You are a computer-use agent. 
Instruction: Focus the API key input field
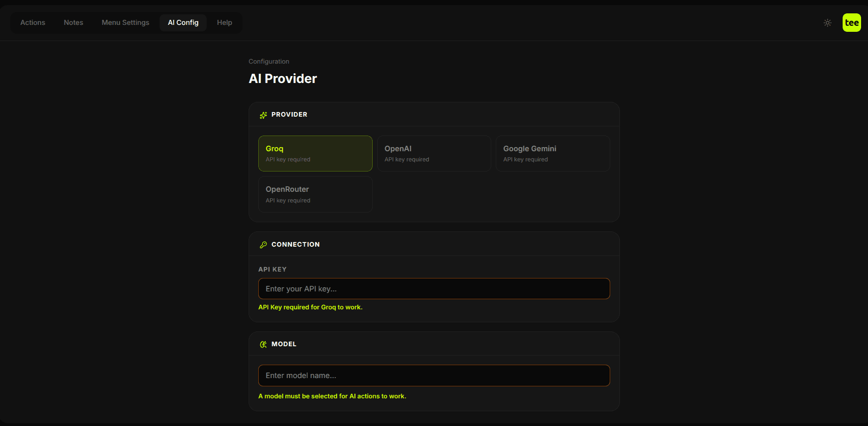tap(434, 289)
